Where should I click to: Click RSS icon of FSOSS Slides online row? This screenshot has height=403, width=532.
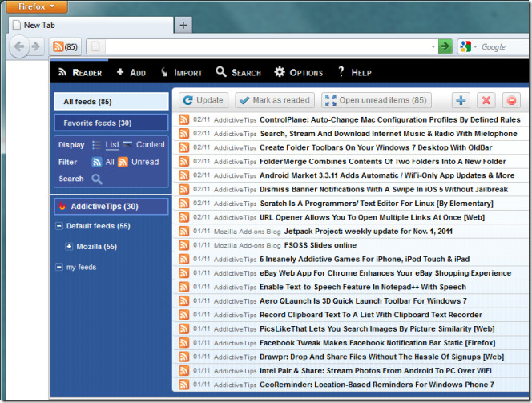pos(184,245)
